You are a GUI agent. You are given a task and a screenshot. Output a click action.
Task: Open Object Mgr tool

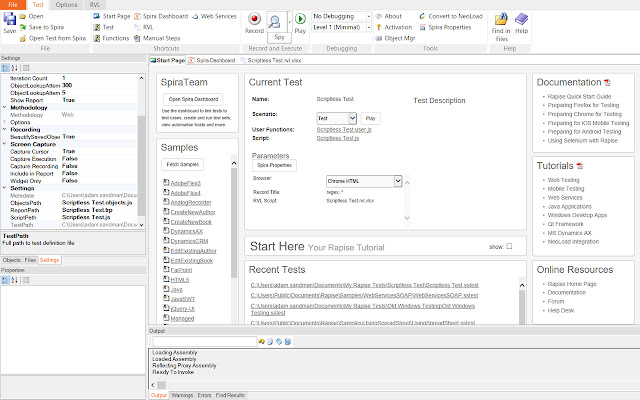click(x=395, y=38)
